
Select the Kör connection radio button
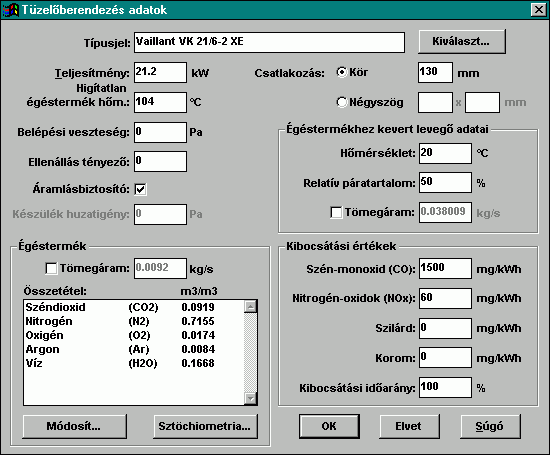[342, 72]
